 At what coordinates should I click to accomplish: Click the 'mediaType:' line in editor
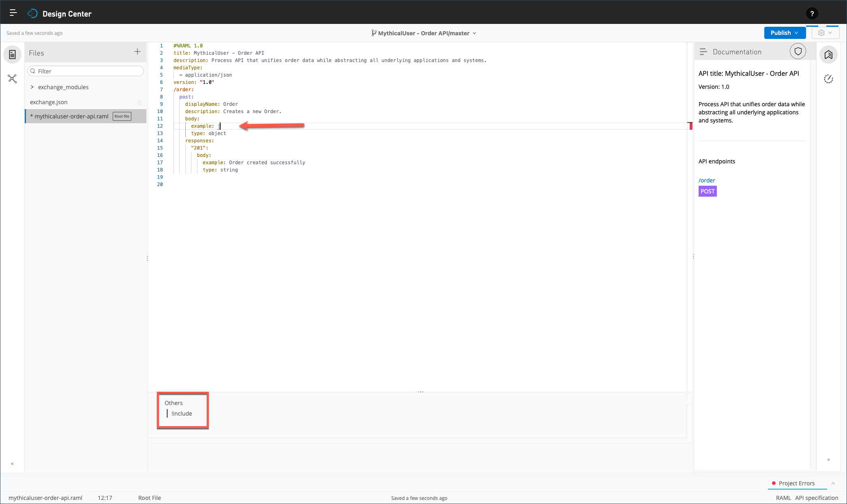pos(188,68)
